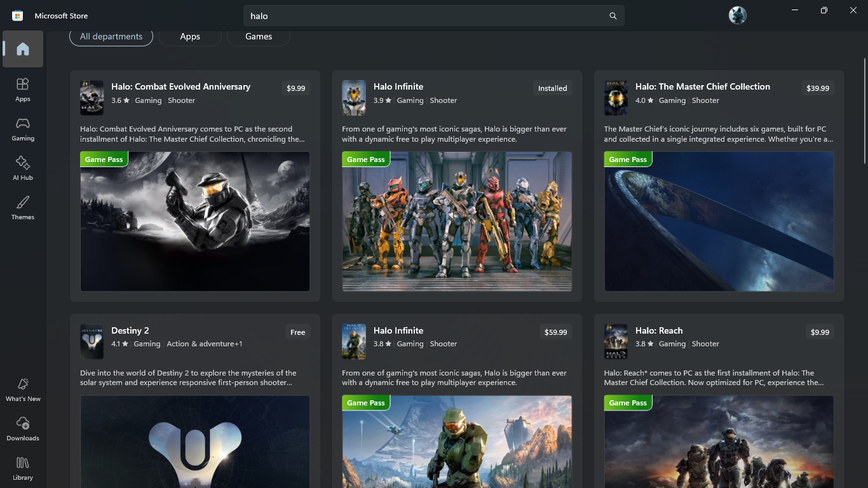Click the search magnifier icon
The image size is (868, 488).
(613, 16)
